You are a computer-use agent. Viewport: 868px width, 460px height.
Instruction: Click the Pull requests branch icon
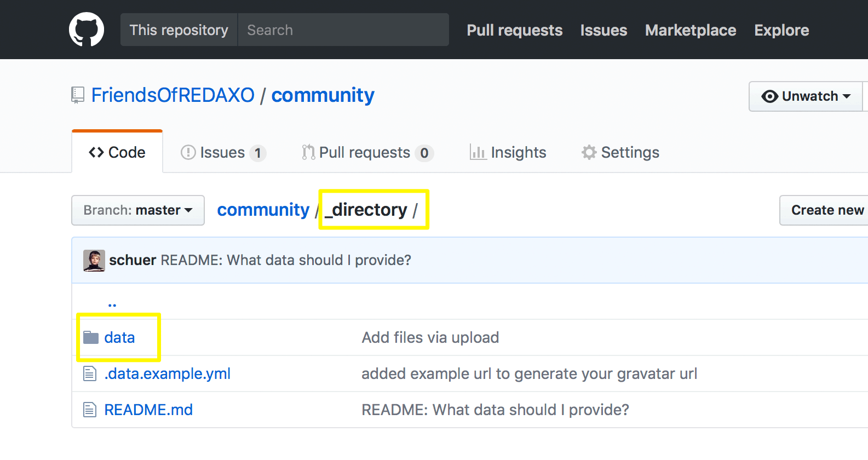[x=308, y=152]
